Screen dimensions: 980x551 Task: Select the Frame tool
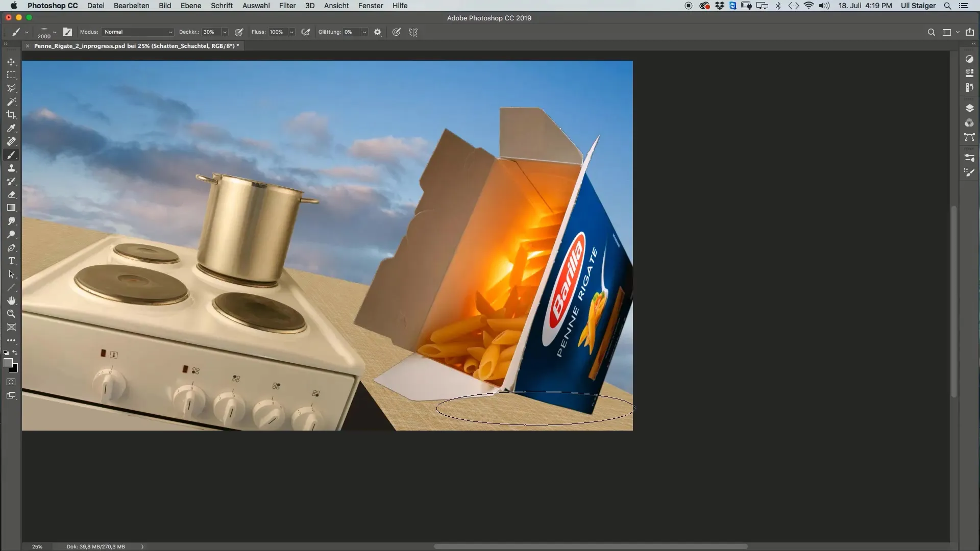click(x=11, y=327)
